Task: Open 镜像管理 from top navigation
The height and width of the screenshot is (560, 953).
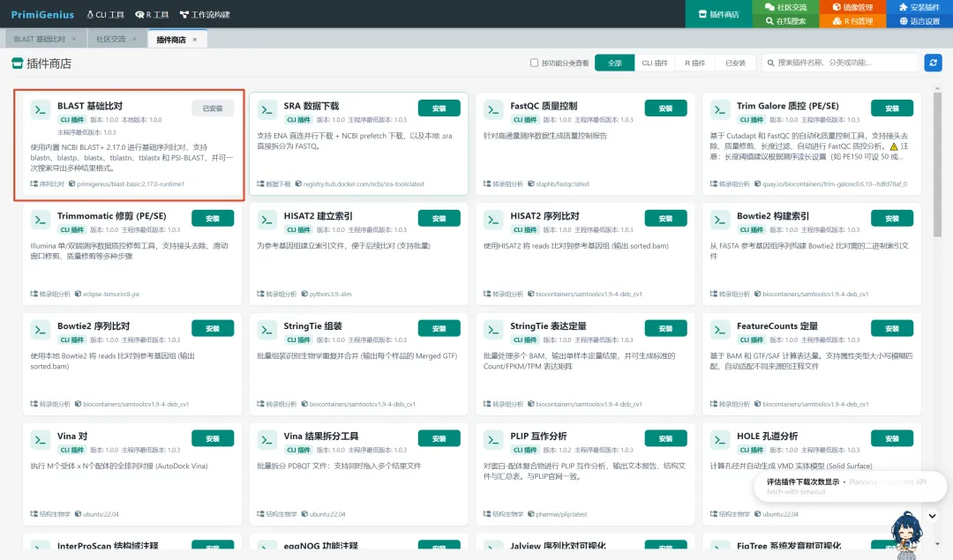Action: (852, 7)
